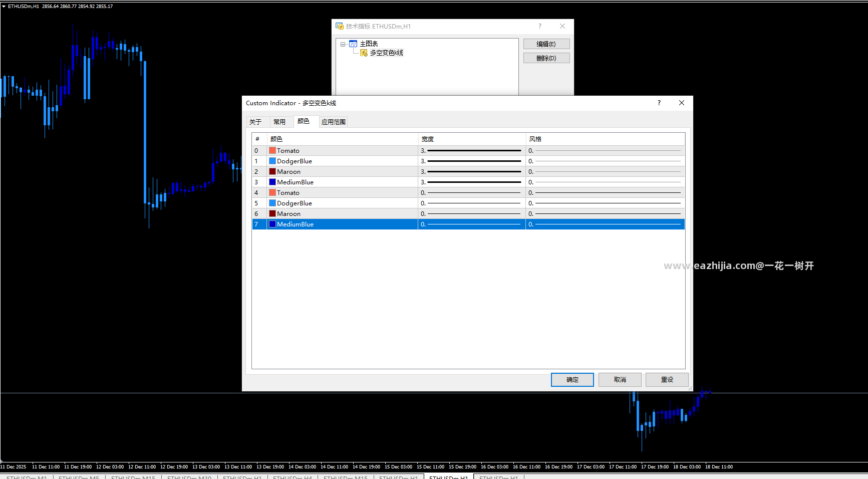Click the chart menu arrow beside ETHUSDm,H1
Image resolution: width=868 pixels, height=479 pixels.
(4, 7)
